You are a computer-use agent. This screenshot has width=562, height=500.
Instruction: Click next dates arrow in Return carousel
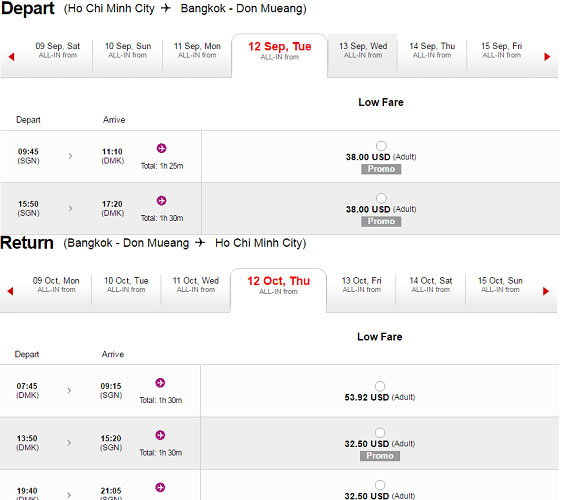click(546, 291)
